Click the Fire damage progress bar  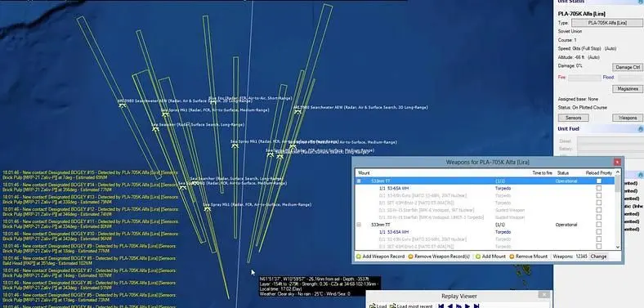pos(585,78)
